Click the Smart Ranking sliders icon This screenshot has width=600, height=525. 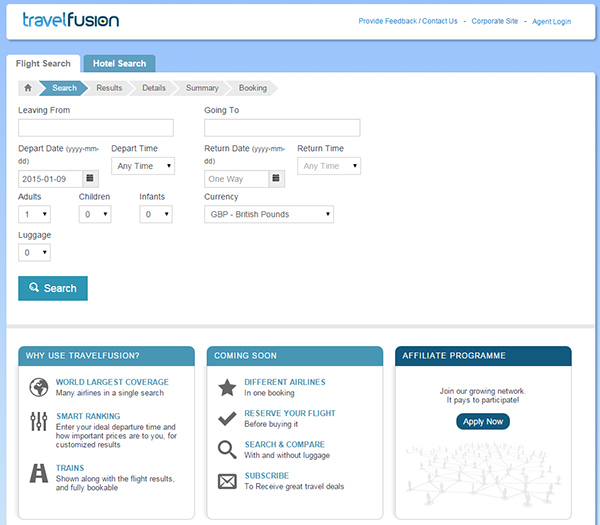[39, 421]
